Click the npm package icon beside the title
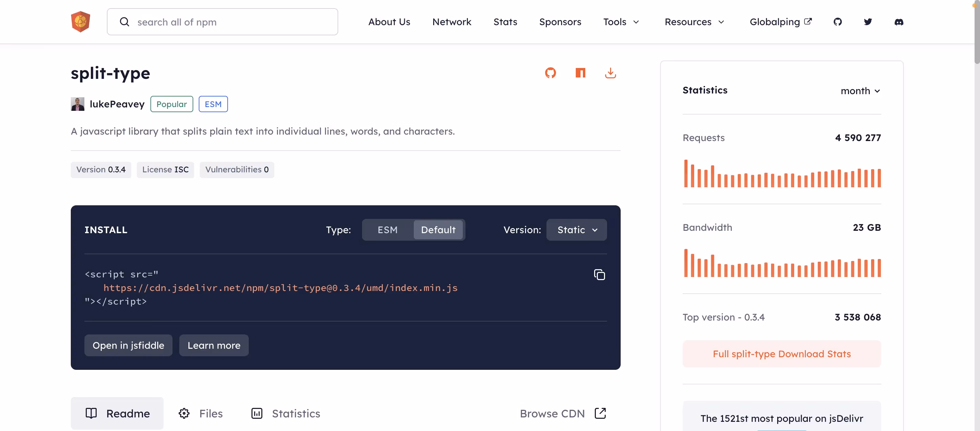 click(580, 73)
